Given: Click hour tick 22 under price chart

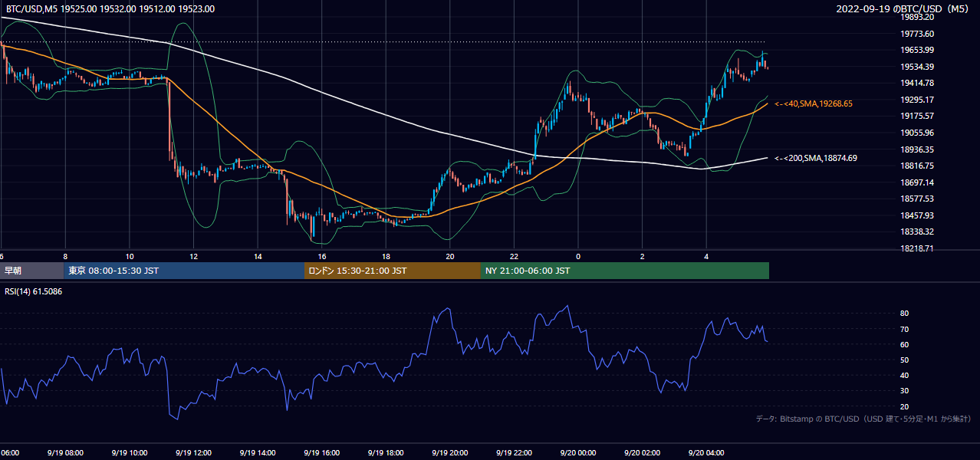Looking at the screenshot, I should 514,256.
